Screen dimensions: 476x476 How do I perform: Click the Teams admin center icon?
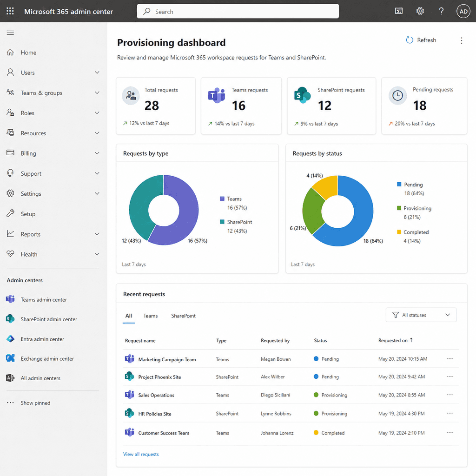tap(10, 299)
